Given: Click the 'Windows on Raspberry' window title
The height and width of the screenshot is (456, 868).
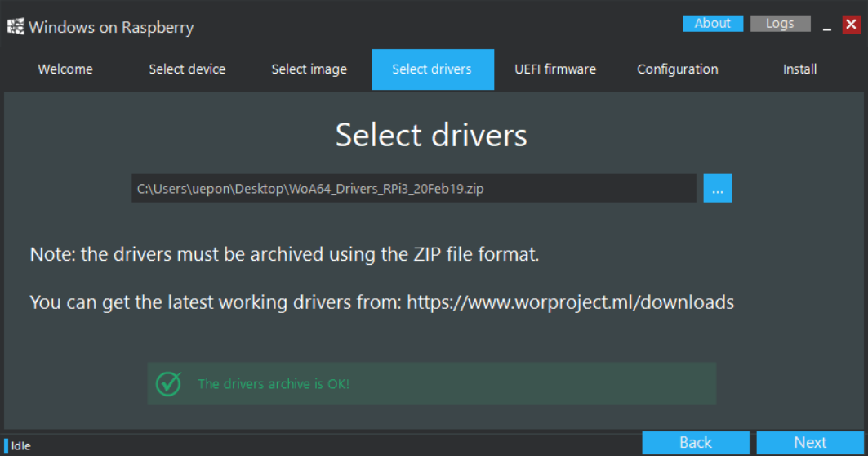Looking at the screenshot, I should point(111,27).
